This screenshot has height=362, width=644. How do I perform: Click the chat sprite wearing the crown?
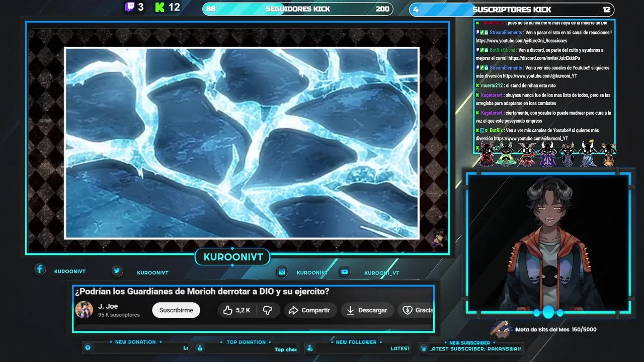589,153
